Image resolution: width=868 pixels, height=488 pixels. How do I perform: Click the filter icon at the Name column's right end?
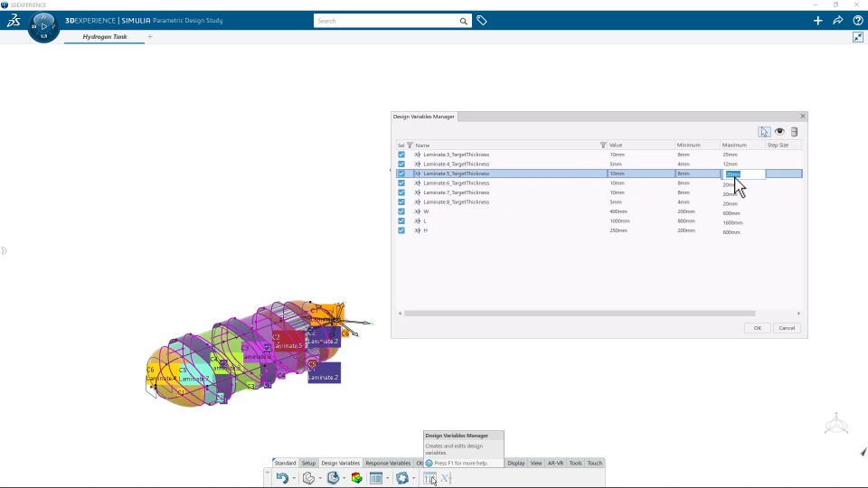point(603,145)
